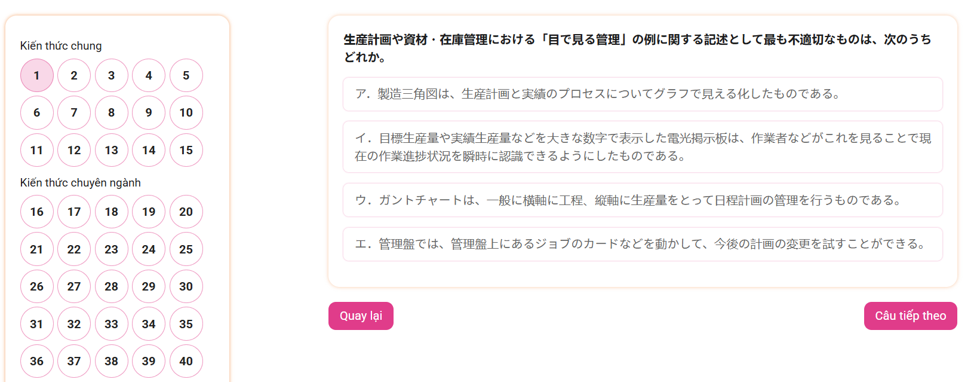This screenshot has height=382, width=980.
Task: Select question 20 in the navigator
Action: [186, 212]
